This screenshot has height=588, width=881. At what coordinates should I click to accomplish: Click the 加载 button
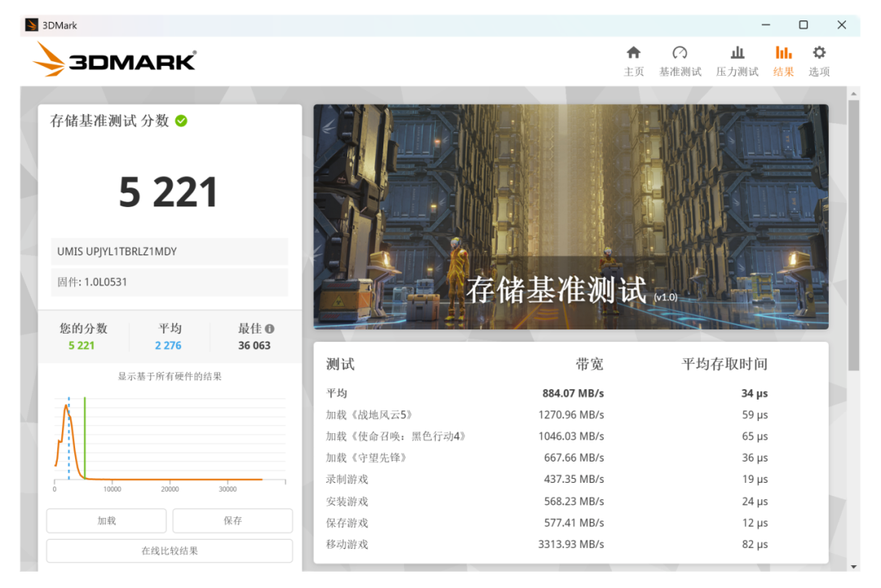pos(106,520)
